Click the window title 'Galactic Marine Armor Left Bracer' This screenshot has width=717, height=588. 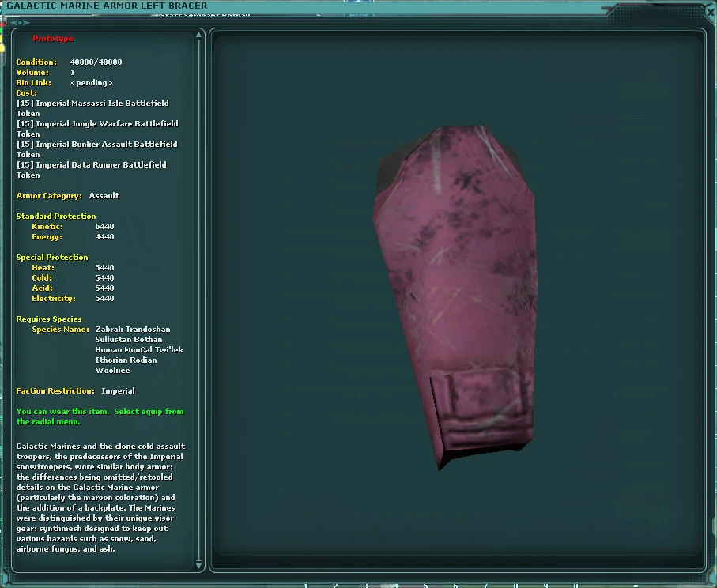[x=107, y=6]
